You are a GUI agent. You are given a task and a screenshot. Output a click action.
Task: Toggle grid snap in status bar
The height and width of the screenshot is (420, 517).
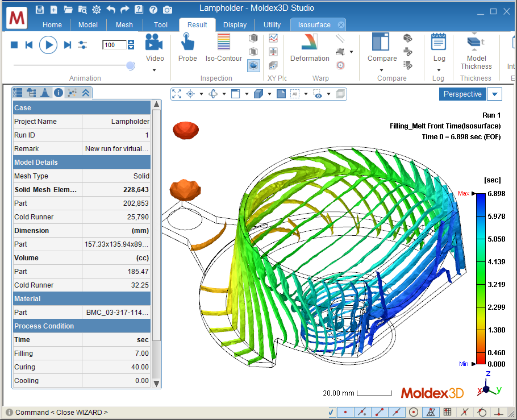pyautogui.click(x=448, y=412)
